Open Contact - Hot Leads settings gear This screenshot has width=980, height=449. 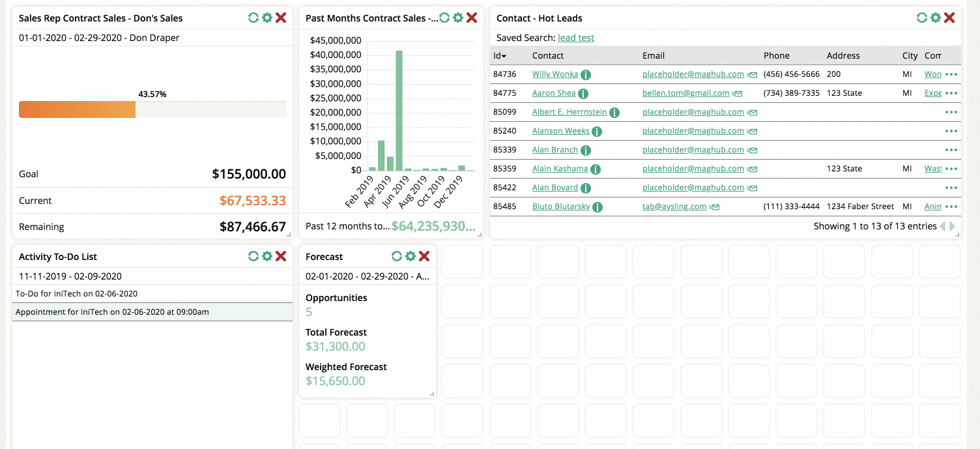coord(936,18)
